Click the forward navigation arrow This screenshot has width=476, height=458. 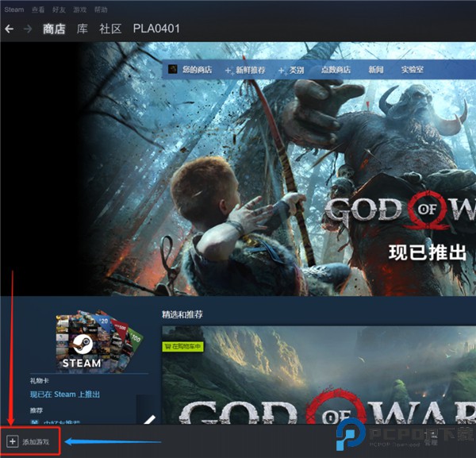click(x=28, y=29)
